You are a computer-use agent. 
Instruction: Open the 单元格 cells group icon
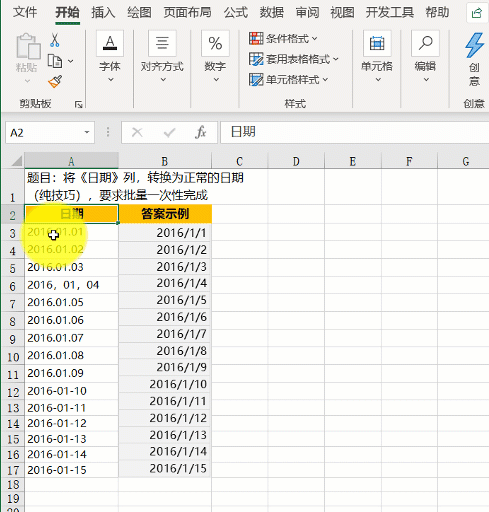point(377,43)
